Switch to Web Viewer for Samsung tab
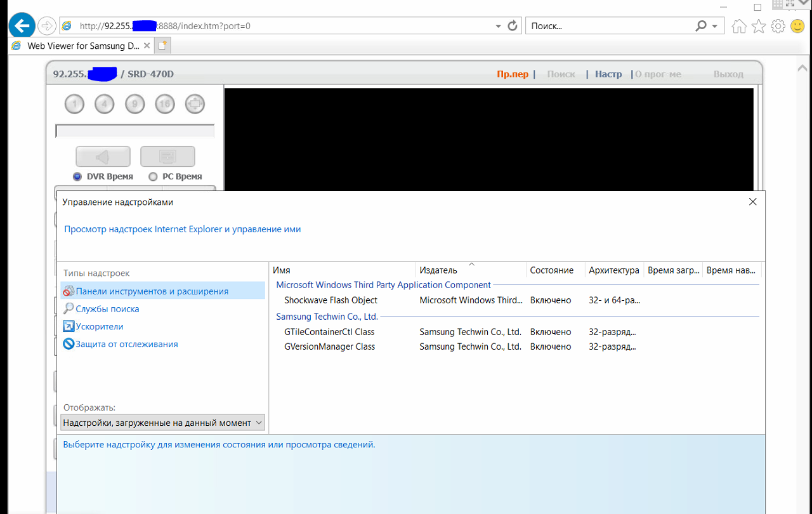 (82, 46)
